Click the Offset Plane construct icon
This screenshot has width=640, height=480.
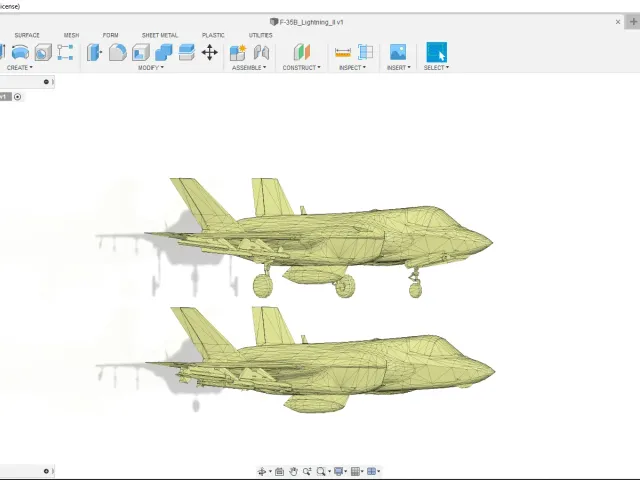click(x=302, y=52)
